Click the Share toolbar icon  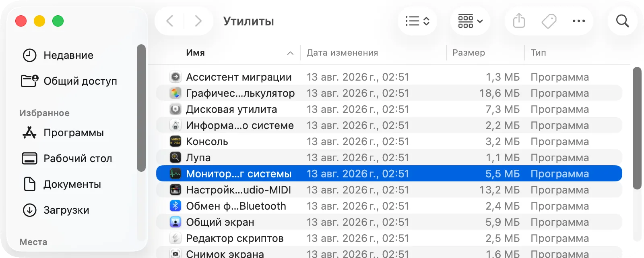point(519,21)
